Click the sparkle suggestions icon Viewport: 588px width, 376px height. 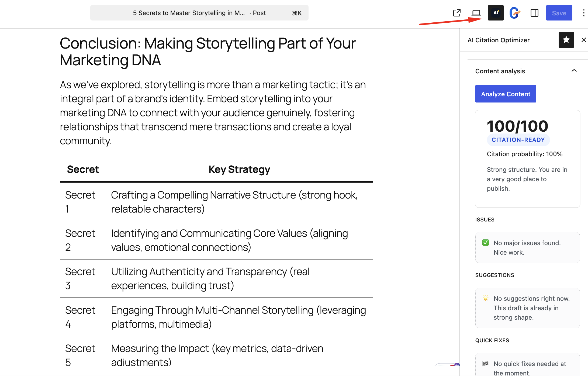485,298
